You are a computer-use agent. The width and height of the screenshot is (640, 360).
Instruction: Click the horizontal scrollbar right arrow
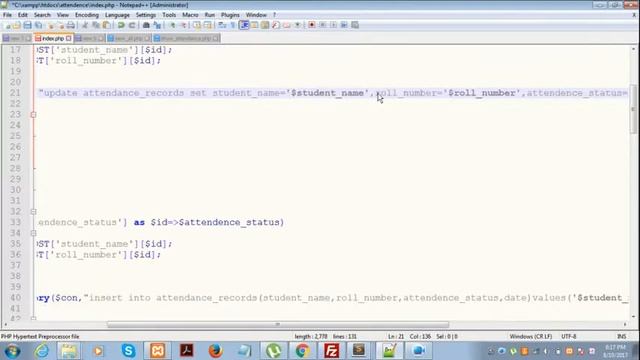click(625, 324)
